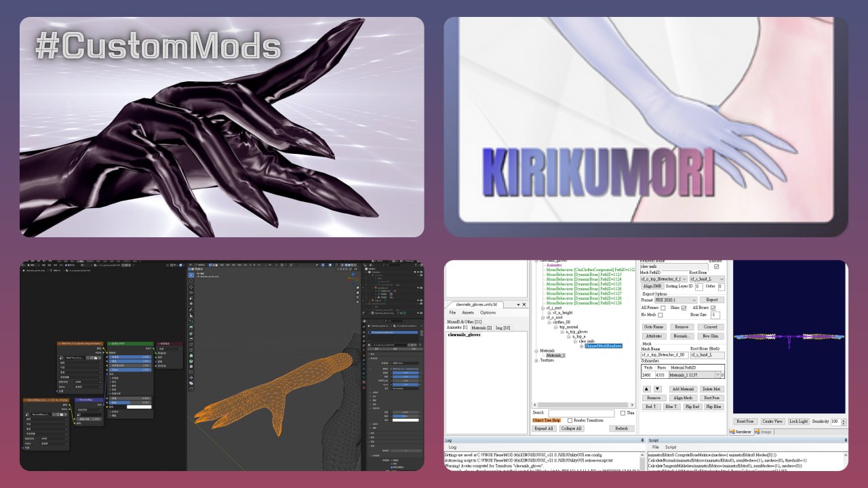This screenshot has width=868, height=488.
Task: Open the Script menu in Script panel
Action: click(671, 447)
